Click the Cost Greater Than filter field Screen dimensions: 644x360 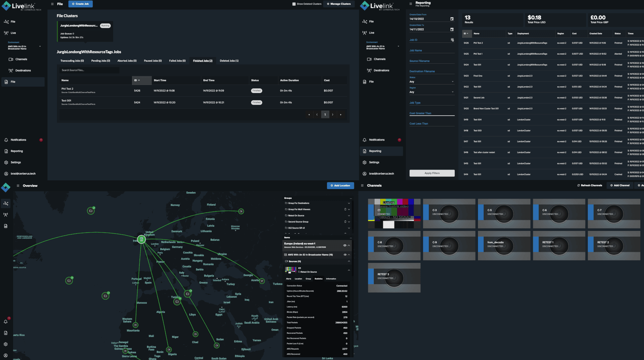[432, 114]
